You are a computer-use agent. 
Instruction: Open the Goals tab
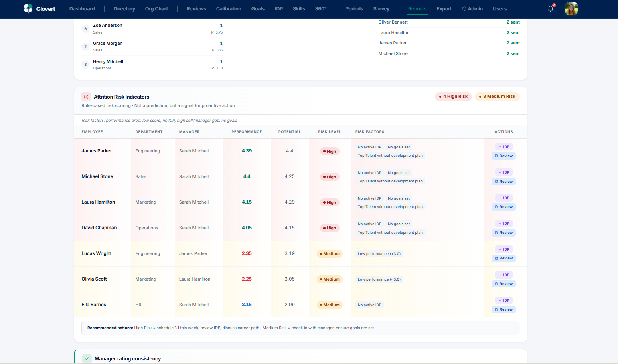pos(258,9)
